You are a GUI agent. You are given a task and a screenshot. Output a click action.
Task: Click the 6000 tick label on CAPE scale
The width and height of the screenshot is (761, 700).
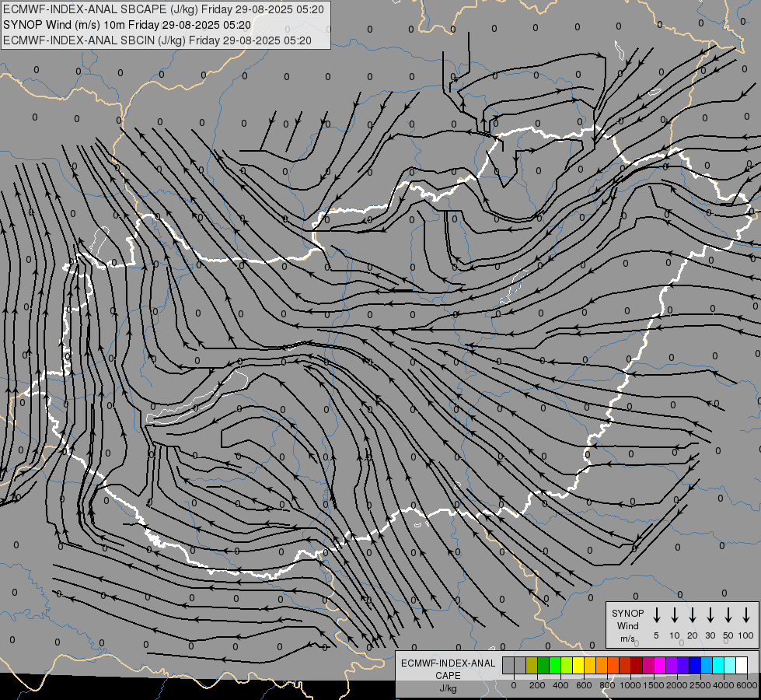pos(747,685)
